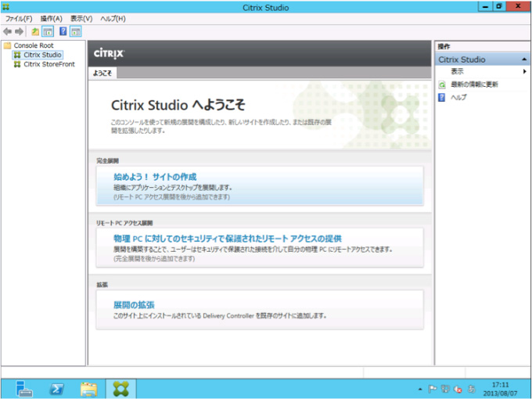Click the up-one-level folder toolbar icon

click(x=35, y=32)
